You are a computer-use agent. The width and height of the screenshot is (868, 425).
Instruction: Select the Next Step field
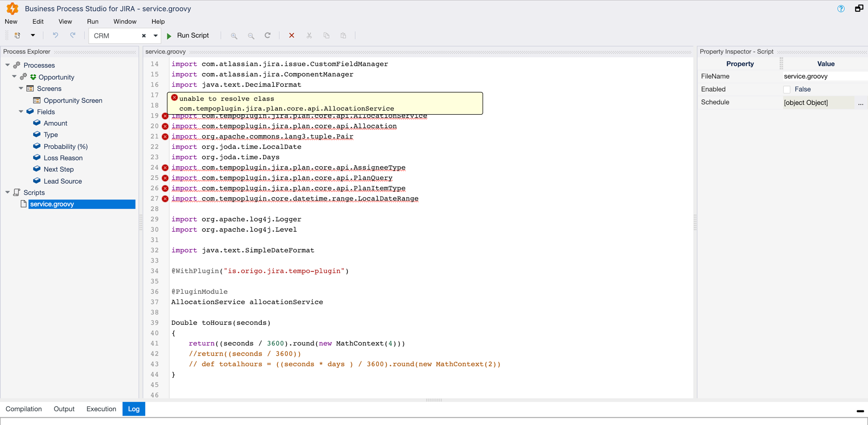(x=58, y=169)
